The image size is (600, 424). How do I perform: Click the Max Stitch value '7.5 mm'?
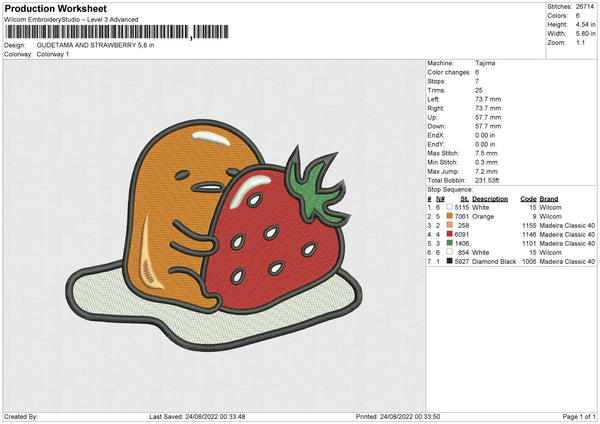pos(486,153)
